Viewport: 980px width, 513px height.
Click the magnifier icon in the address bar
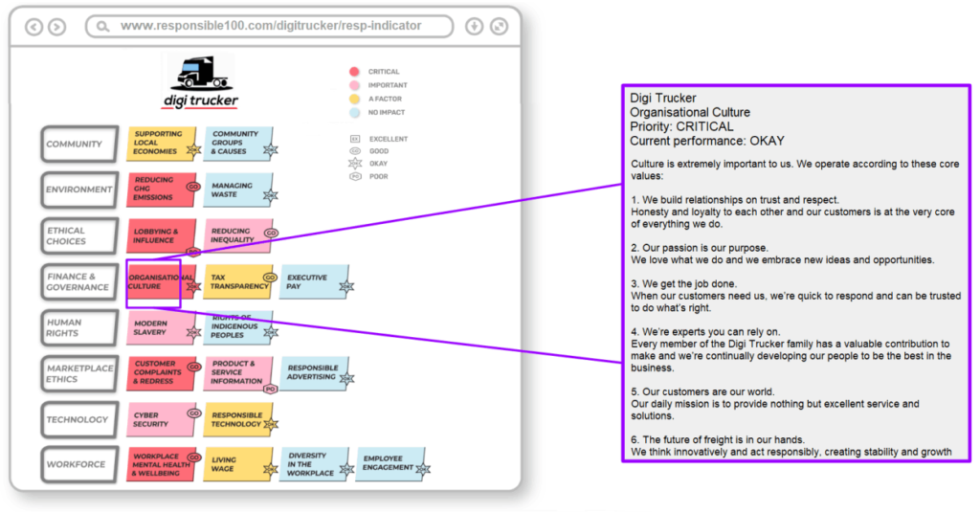coord(102,26)
